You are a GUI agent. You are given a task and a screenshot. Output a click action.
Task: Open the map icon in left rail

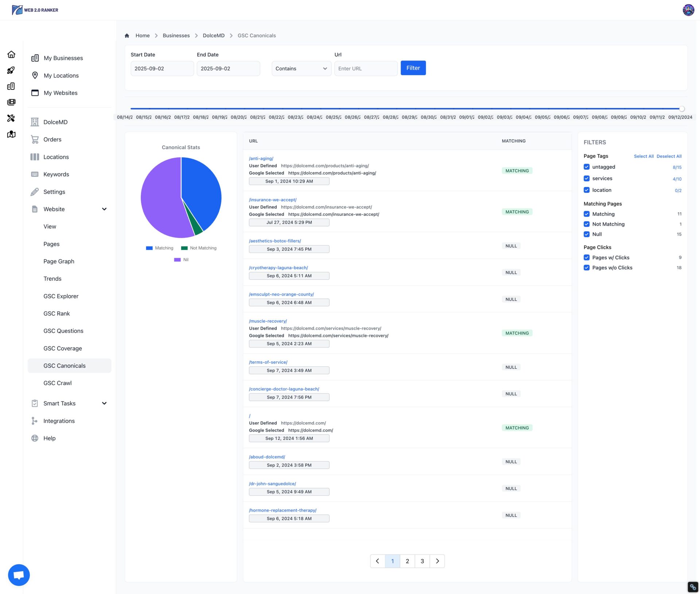click(x=11, y=134)
